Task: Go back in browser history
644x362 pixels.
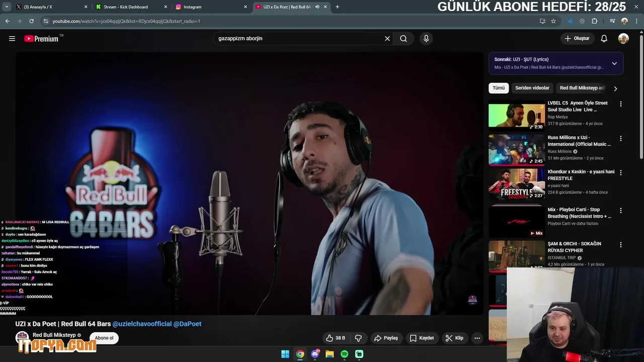Action: [7, 21]
